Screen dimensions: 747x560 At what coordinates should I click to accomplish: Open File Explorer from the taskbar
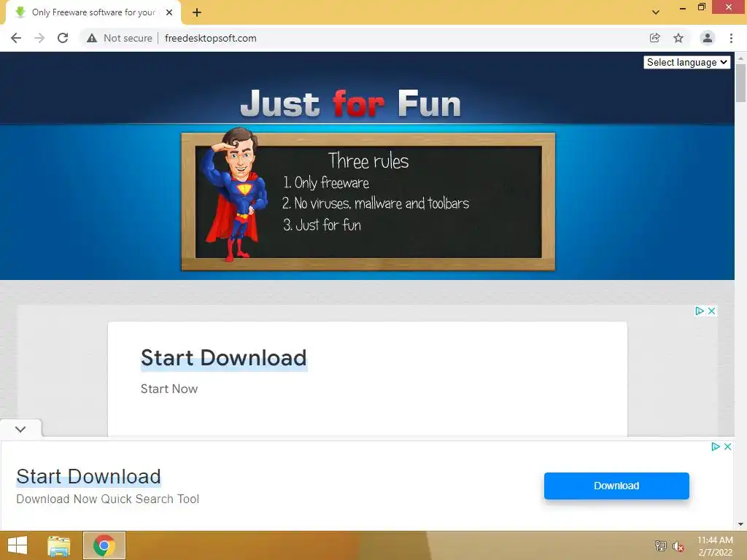pyautogui.click(x=59, y=545)
